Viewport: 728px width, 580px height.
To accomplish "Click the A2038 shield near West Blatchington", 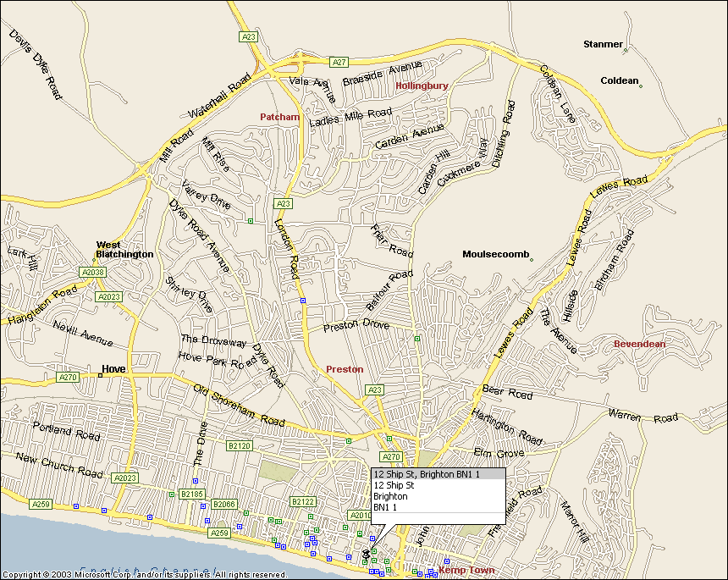I will [x=91, y=271].
